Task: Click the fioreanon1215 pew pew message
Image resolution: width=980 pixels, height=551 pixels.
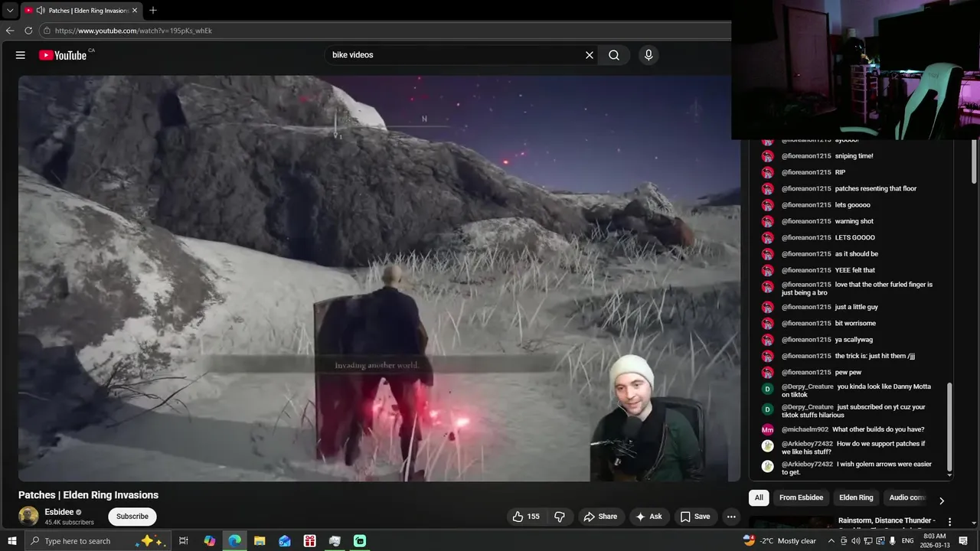Action: pyautogui.click(x=848, y=373)
